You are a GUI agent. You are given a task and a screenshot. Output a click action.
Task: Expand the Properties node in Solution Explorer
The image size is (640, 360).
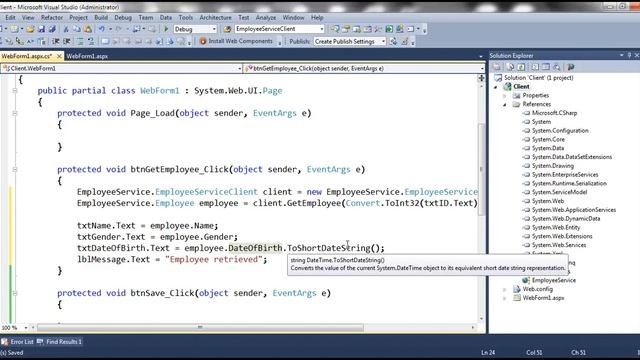point(504,96)
